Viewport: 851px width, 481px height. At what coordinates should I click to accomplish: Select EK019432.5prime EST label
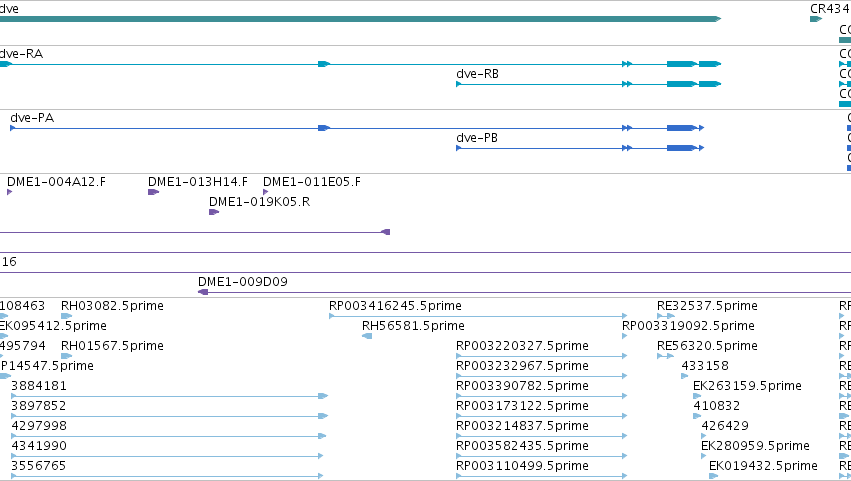[763, 466]
